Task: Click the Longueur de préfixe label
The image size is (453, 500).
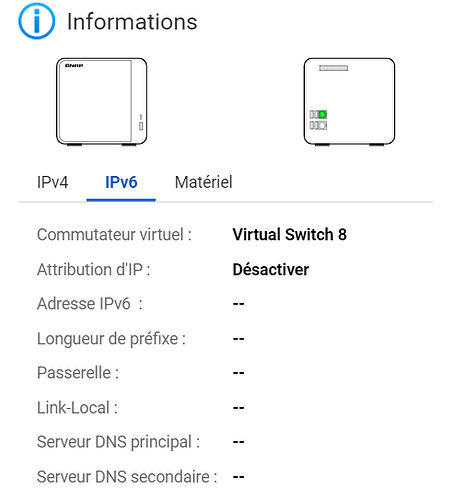Action: [x=111, y=339]
